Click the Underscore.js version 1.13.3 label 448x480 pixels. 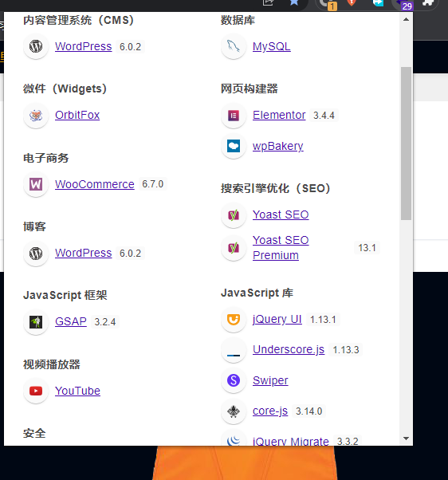tap(346, 350)
